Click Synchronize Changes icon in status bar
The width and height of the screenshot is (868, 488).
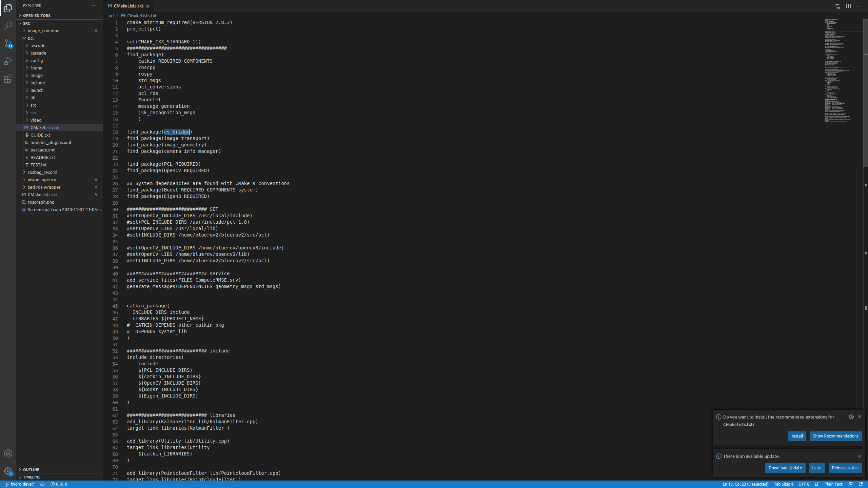tap(42, 484)
